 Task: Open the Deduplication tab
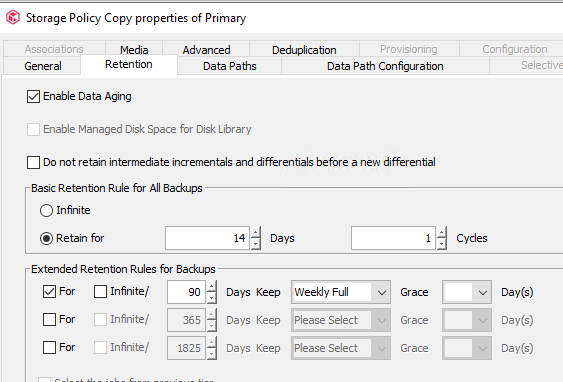click(304, 50)
